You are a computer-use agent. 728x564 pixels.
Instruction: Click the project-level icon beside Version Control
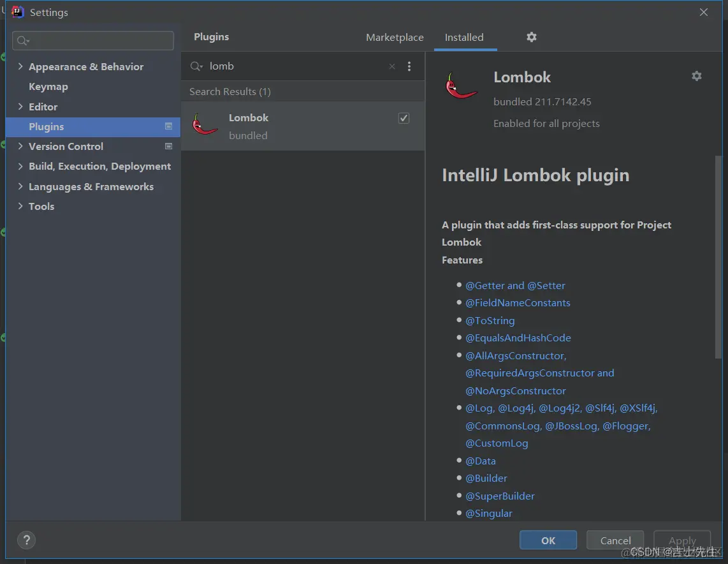tap(168, 146)
